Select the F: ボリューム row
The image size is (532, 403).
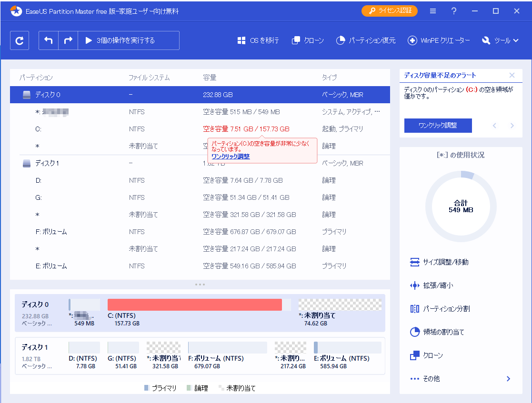(x=200, y=232)
